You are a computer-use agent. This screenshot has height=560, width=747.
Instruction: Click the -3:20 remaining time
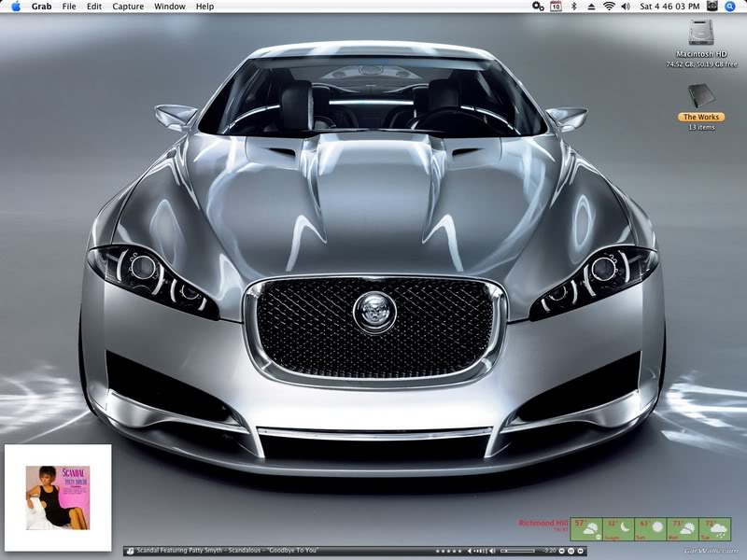549,551
